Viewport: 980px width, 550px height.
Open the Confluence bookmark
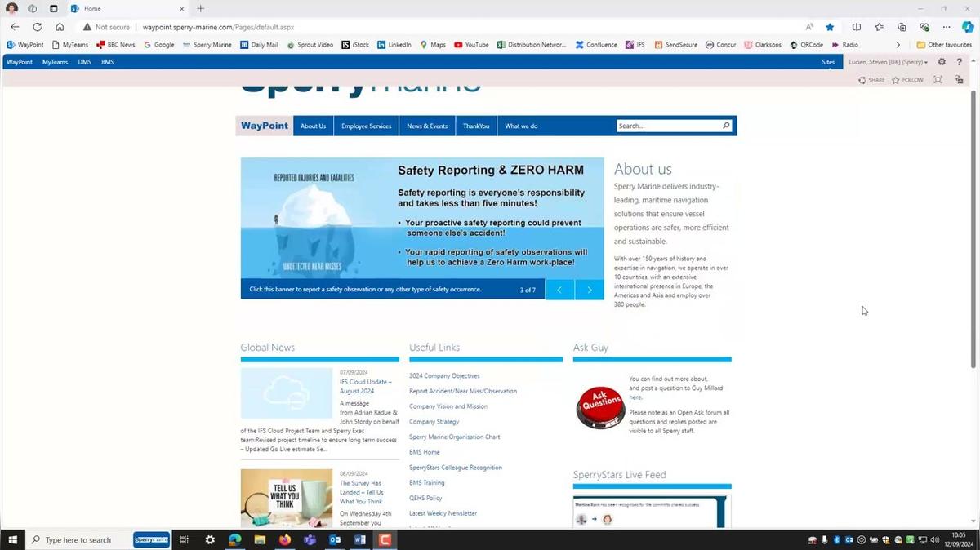[596, 45]
